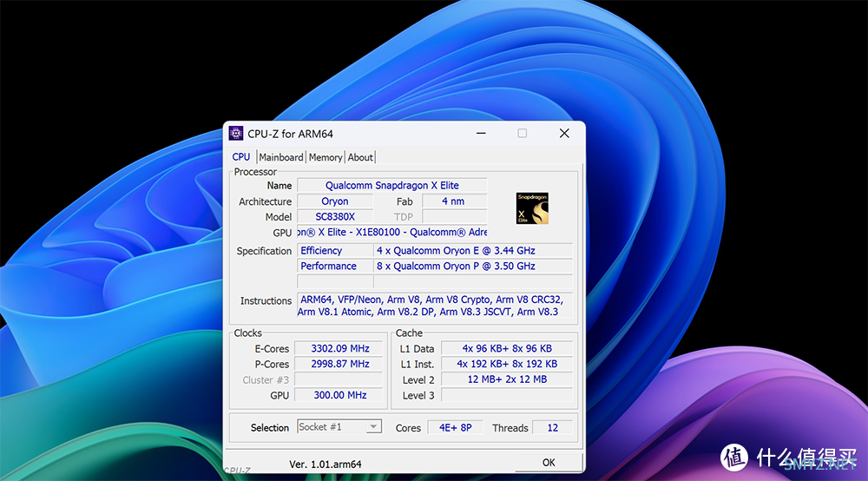
Task: Close the CPU-Z for ARM64 window
Action: pyautogui.click(x=564, y=134)
